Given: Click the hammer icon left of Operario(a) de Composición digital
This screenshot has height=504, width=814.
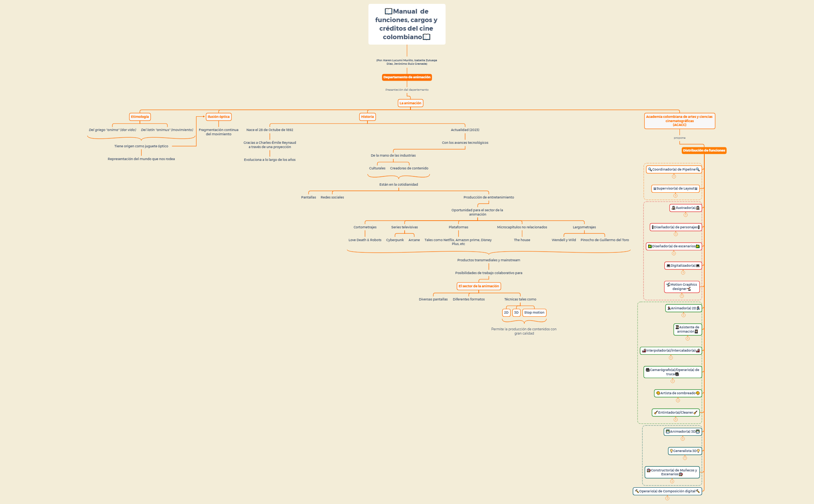Looking at the screenshot, I should [637, 491].
